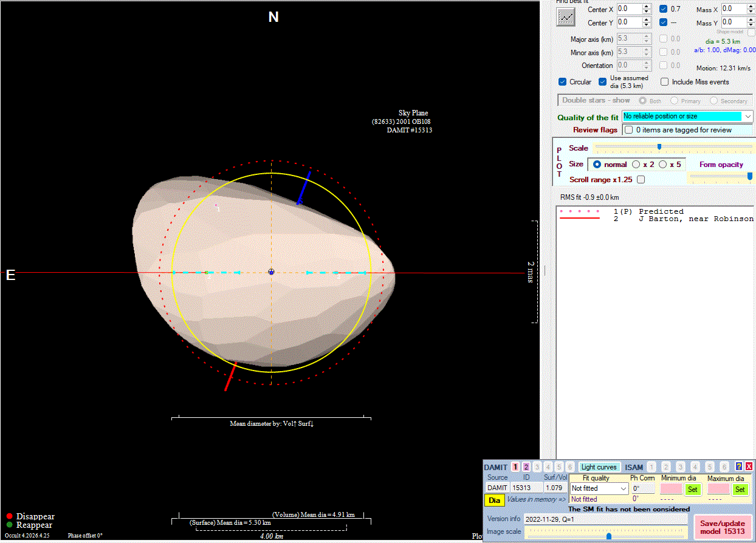The height and width of the screenshot is (543, 756).
Task: Click the Center X input field
Action: tap(630, 9)
